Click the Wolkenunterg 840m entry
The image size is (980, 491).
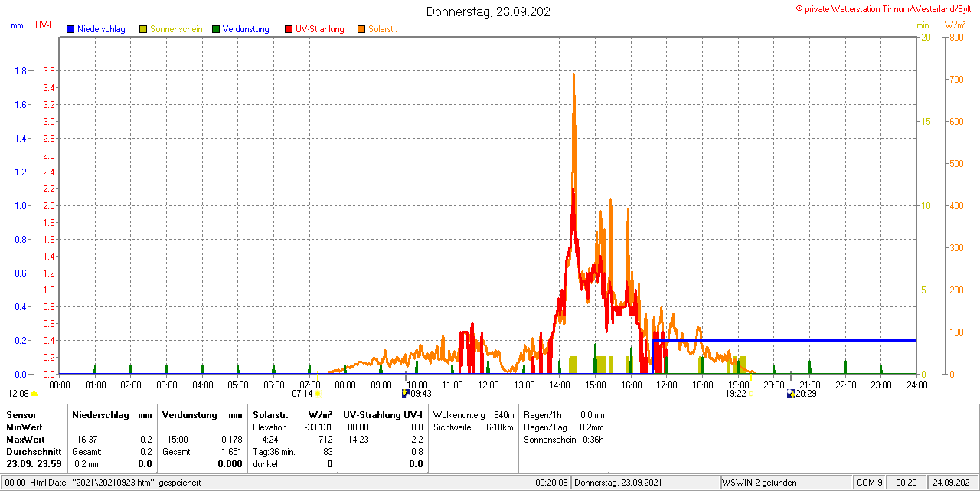click(473, 414)
